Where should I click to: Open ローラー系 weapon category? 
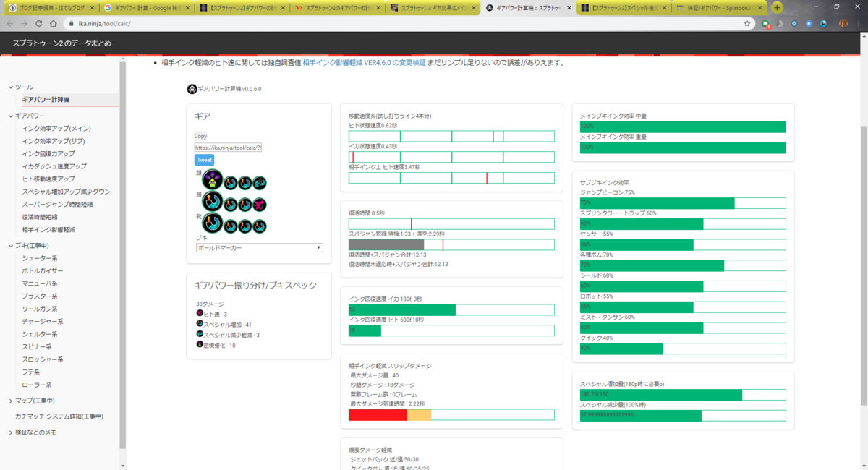click(37, 385)
